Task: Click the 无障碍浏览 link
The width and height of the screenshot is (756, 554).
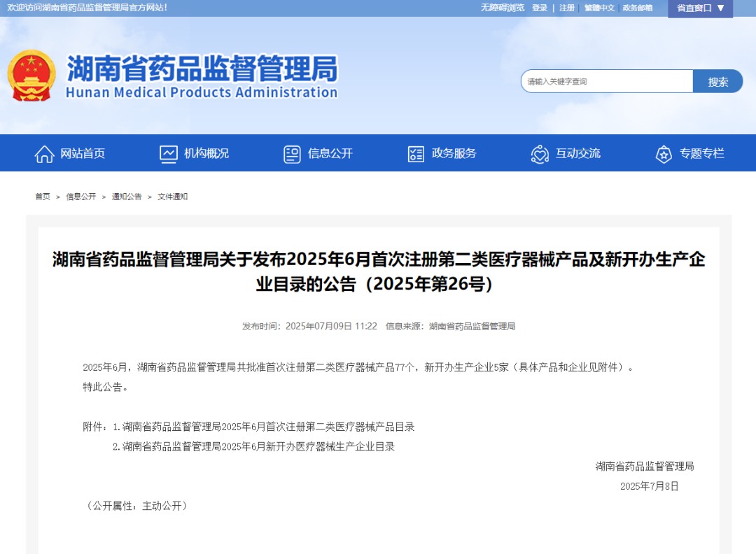Action: tap(503, 8)
